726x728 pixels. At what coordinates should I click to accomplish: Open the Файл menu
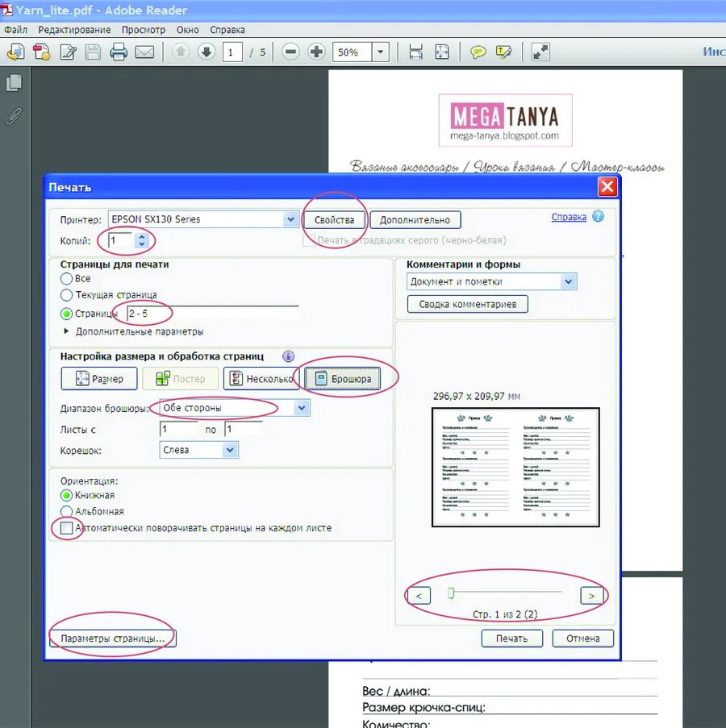pos(16,30)
